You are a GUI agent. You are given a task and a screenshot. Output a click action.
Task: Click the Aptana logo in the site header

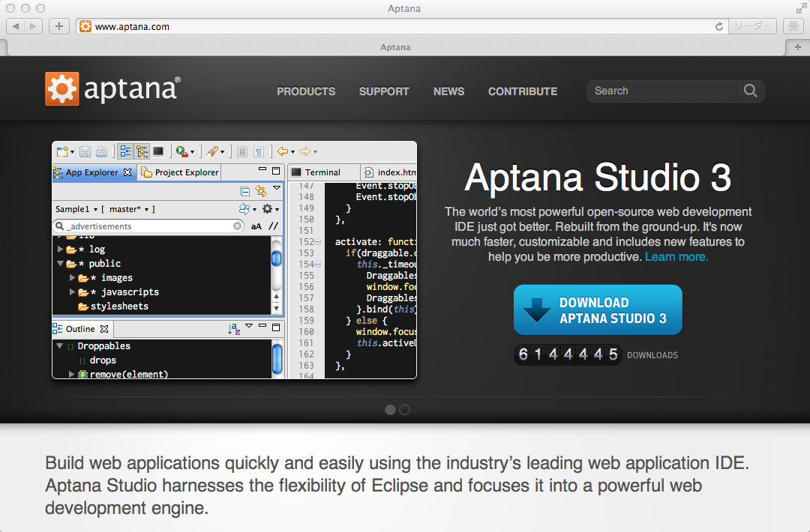coord(112,88)
